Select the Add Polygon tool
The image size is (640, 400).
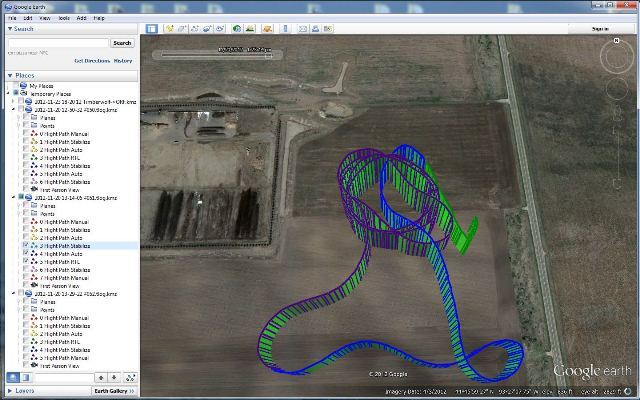point(182,29)
